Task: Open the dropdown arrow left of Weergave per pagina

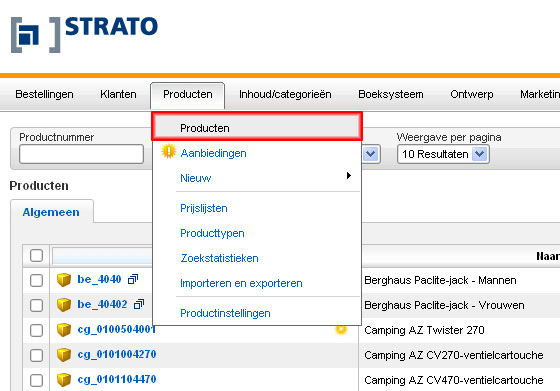Action: click(371, 154)
